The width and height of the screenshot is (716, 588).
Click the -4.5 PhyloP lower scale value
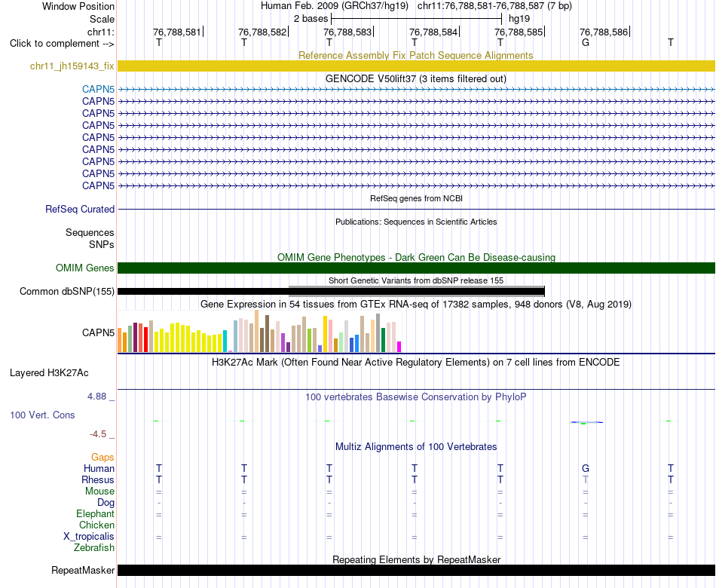coord(98,434)
